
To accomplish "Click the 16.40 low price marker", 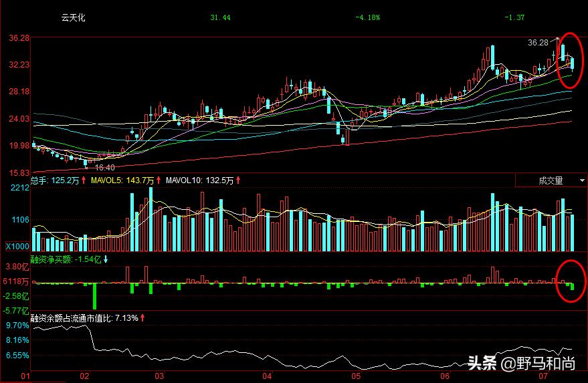I will point(105,168).
